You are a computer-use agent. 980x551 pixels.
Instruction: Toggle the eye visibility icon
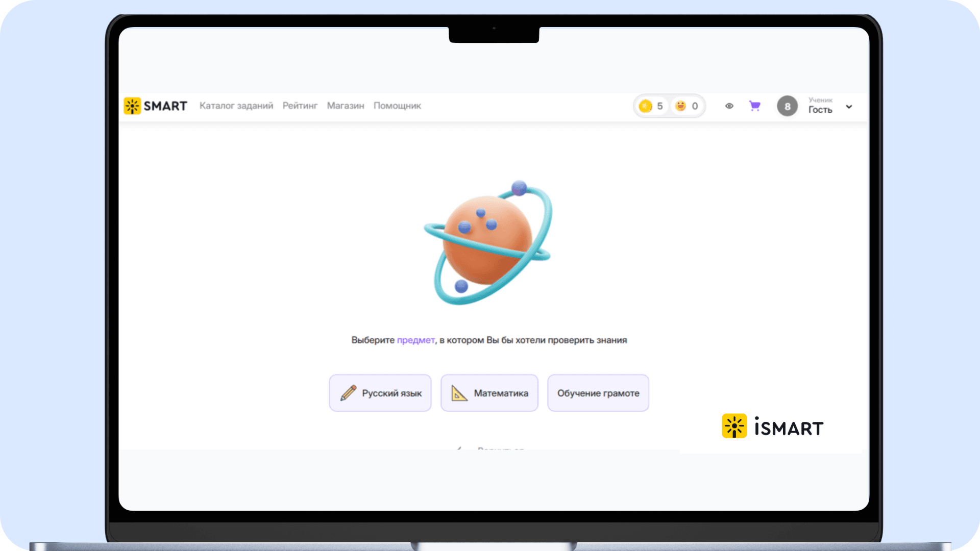[729, 106]
